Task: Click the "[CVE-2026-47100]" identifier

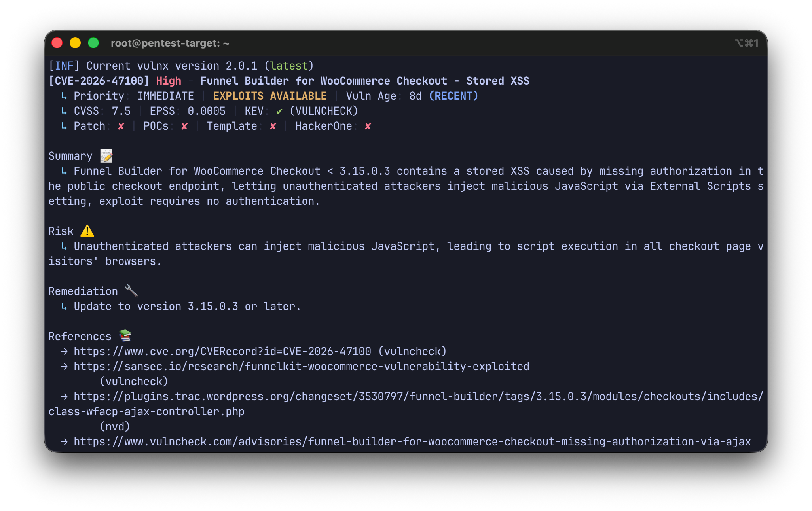Action: (99, 81)
